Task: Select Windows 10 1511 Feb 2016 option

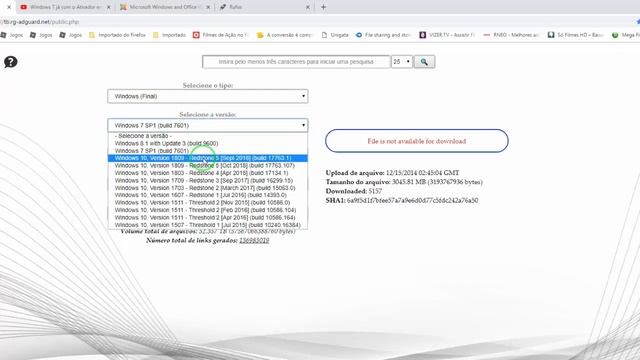Action: click(x=208, y=210)
